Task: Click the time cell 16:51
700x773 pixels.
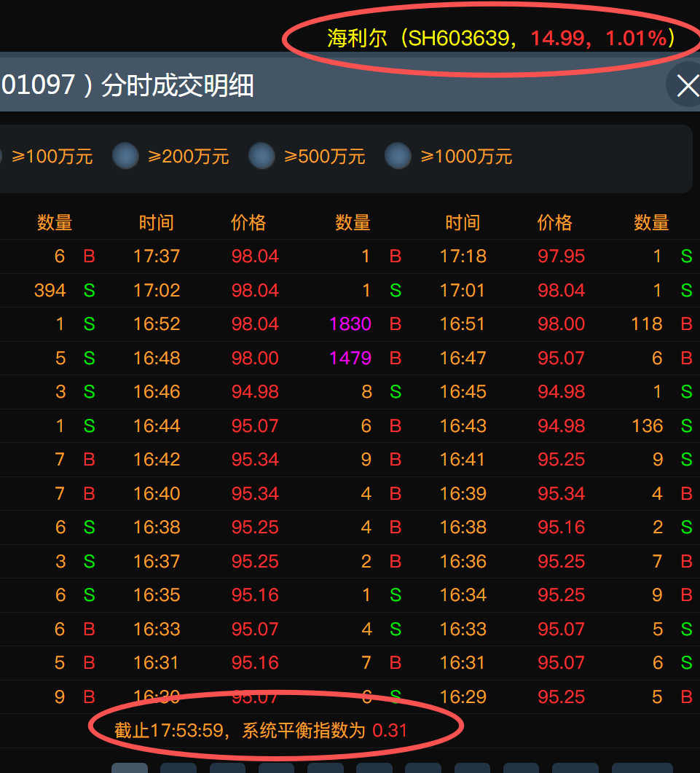Action: (x=463, y=324)
